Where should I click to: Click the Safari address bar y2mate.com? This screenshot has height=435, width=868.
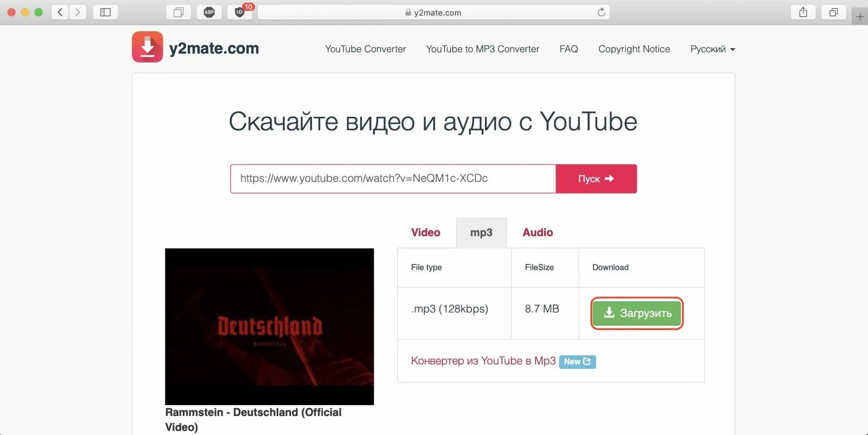click(433, 12)
